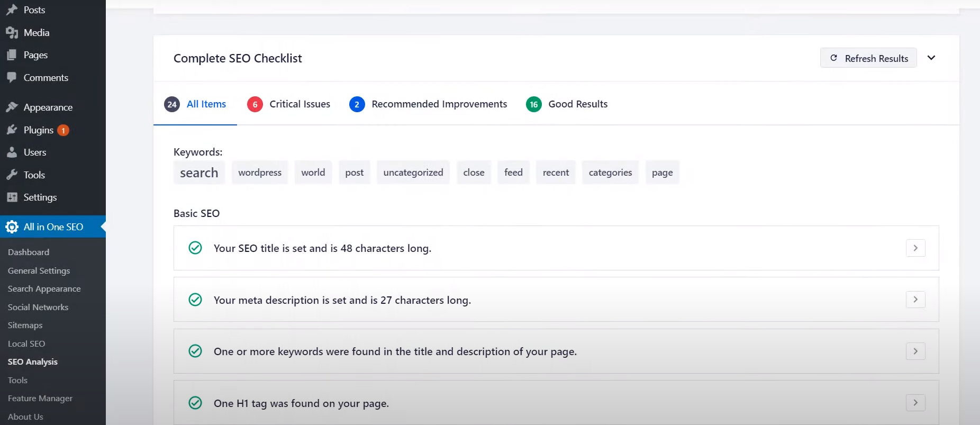Click the All in One SEO gear icon
Screen dimensions: 980x425
click(12, 227)
